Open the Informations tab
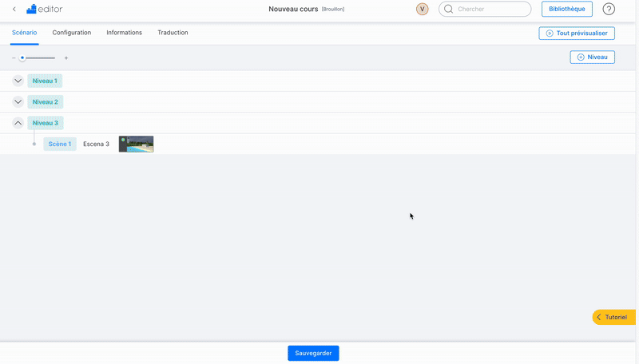Screen dimensions: 639x364 point(124,33)
